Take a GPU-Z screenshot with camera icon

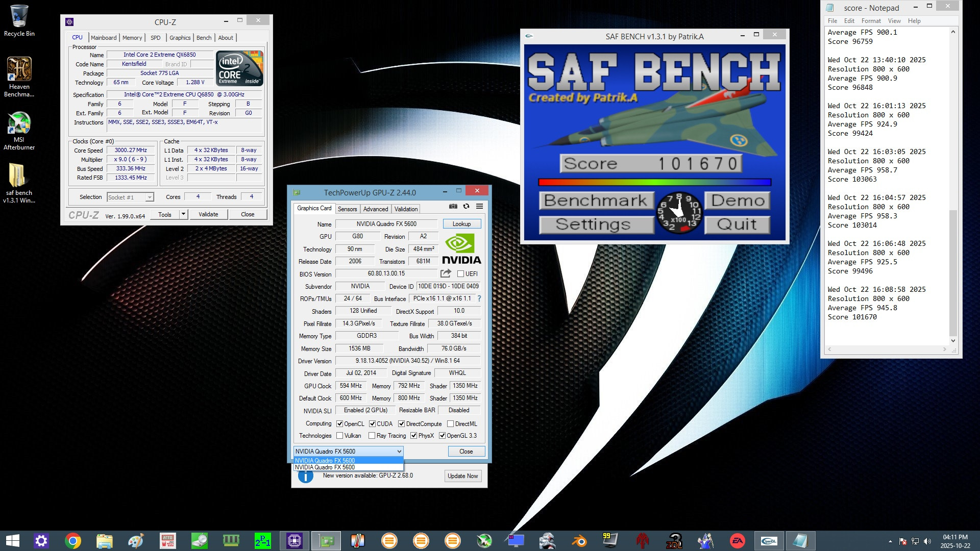coord(453,207)
